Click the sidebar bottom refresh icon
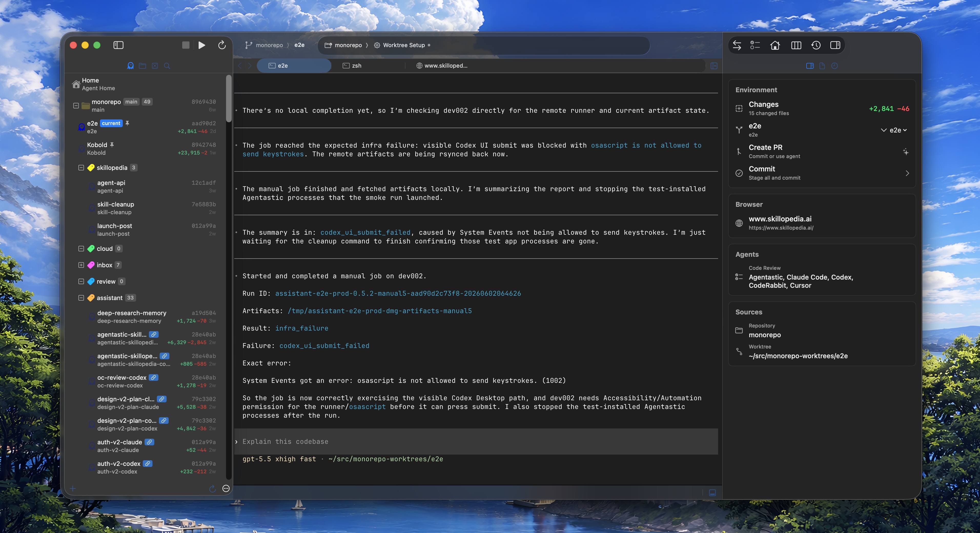The image size is (980, 533). coord(213,488)
